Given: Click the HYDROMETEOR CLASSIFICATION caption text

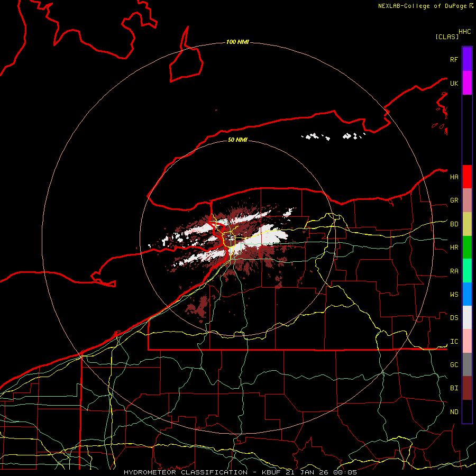Looking at the screenshot, I should 186,472.
